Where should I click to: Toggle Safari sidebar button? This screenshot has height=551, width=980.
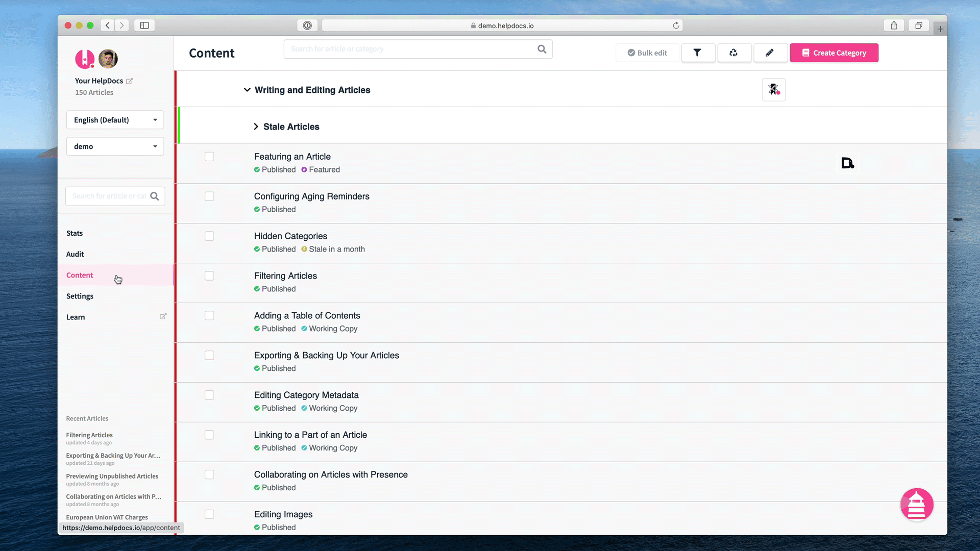point(144,26)
